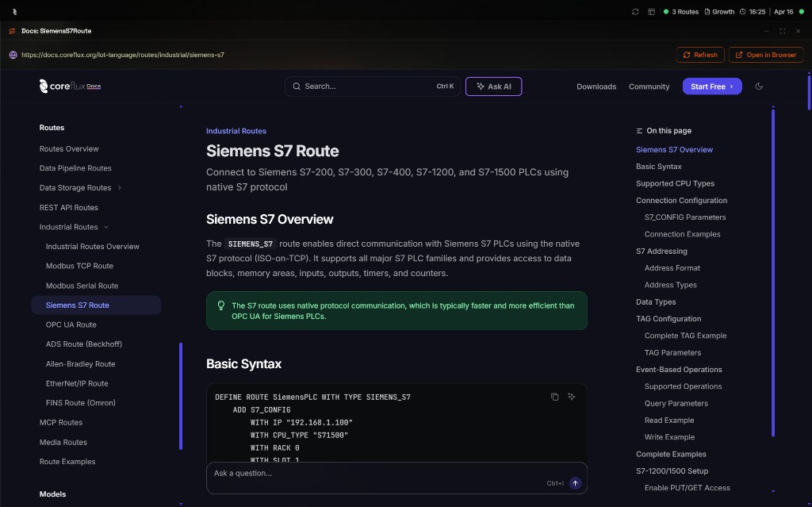Jump to Connection Examples section

tap(682, 234)
